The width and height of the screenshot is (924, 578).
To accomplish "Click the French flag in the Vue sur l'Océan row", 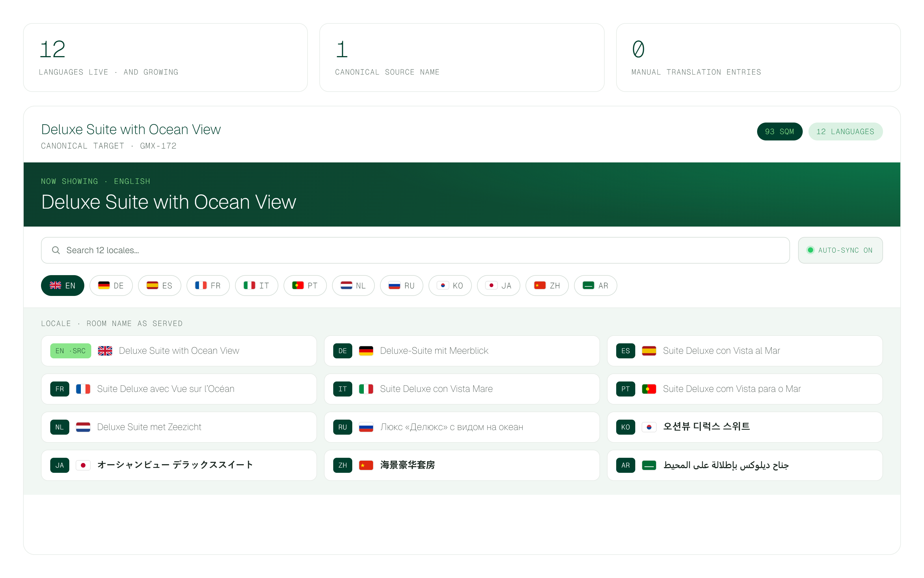I will point(83,389).
